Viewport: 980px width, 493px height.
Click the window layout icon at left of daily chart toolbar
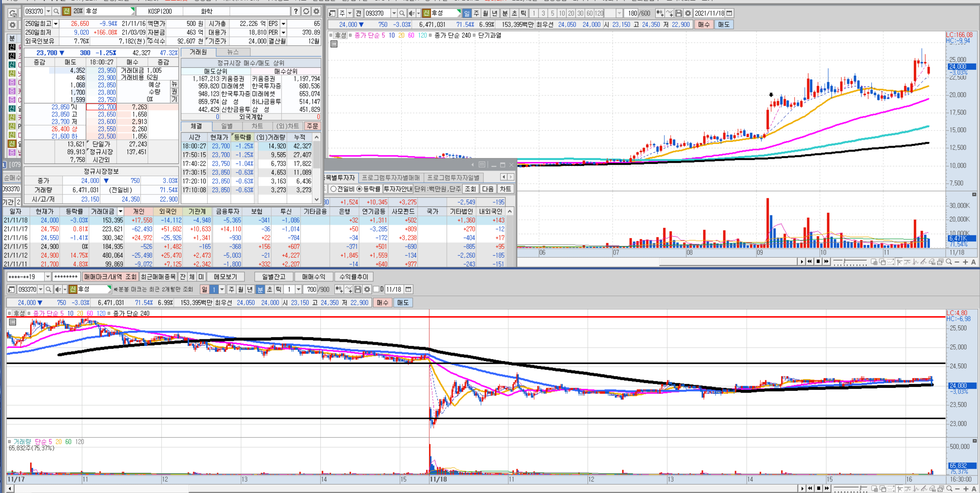332,13
